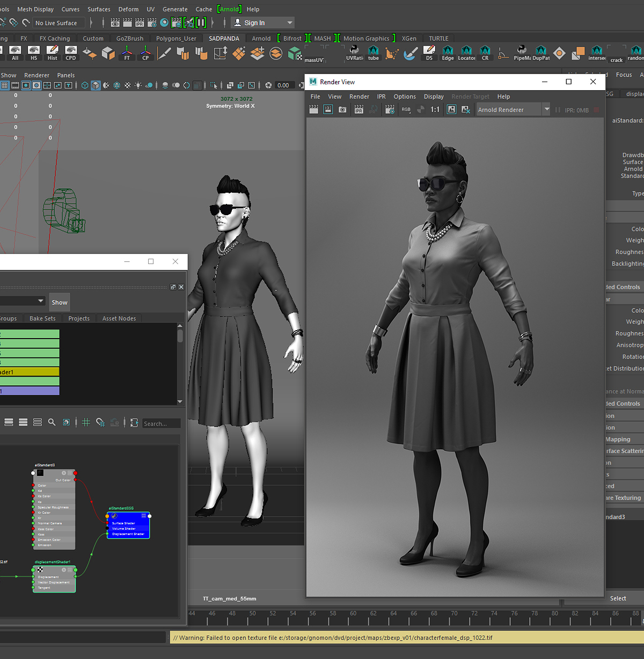Click the PipeMa Python shelf icon

[x=522, y=53]
